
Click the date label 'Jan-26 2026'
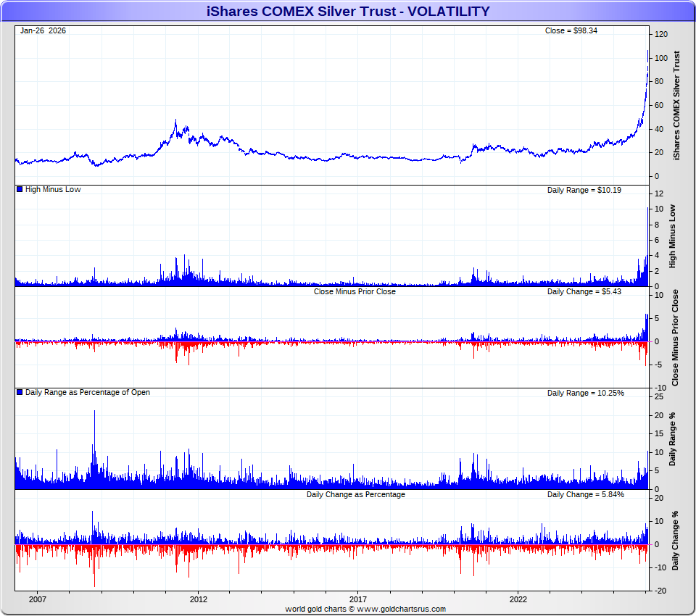tap(43, 30)
